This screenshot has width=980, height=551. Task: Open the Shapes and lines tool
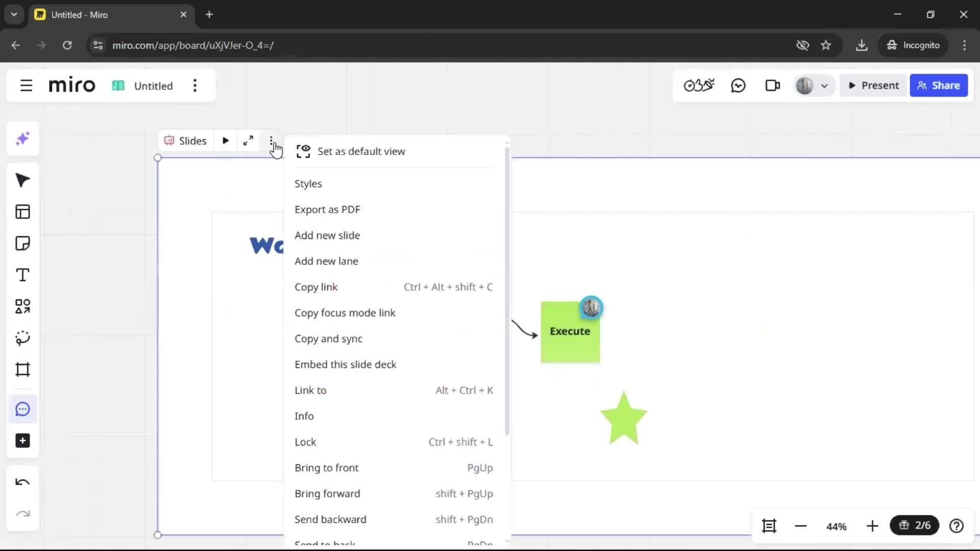point(22,307)
